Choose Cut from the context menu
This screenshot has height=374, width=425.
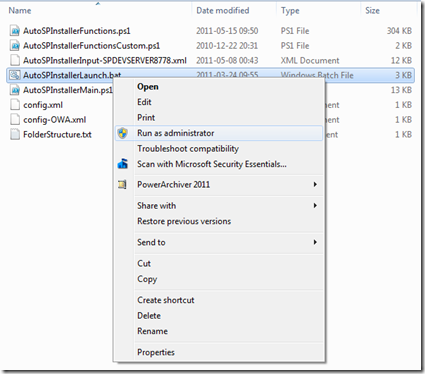(x=219, y=263)
